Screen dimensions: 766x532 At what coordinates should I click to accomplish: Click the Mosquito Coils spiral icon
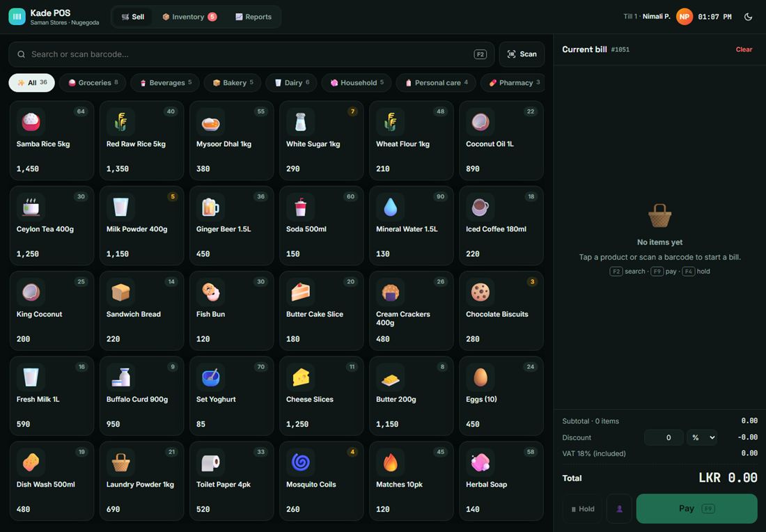click(x=300, y=462)
